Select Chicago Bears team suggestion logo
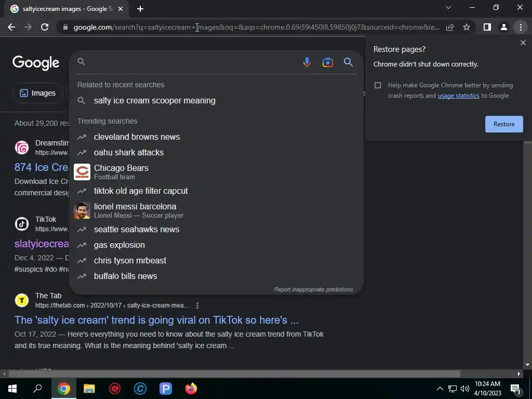 tap(82, 172)
